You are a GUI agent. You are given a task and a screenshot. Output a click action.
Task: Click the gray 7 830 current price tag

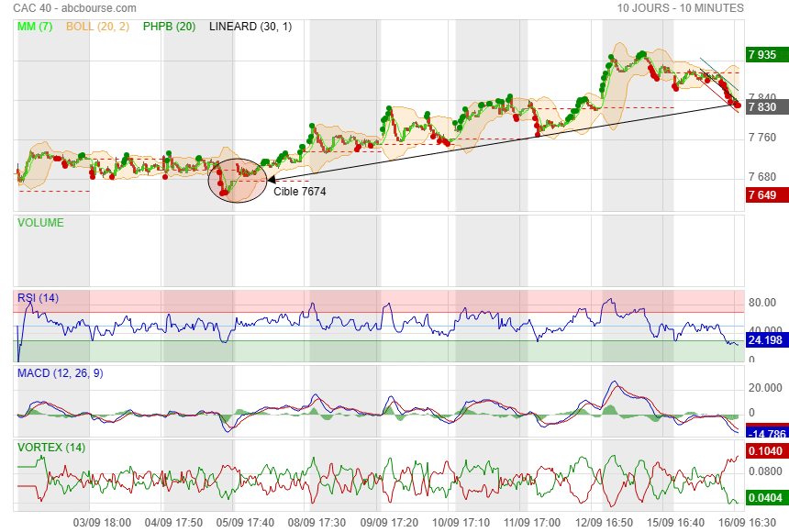tap(764, 107)
